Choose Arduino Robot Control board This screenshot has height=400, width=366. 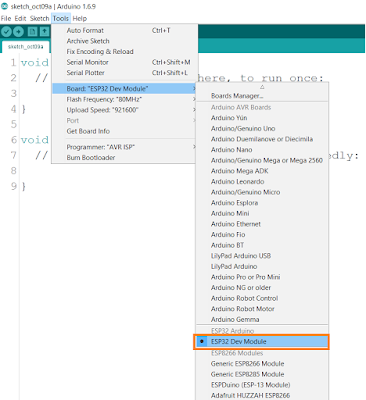point(262,298)
